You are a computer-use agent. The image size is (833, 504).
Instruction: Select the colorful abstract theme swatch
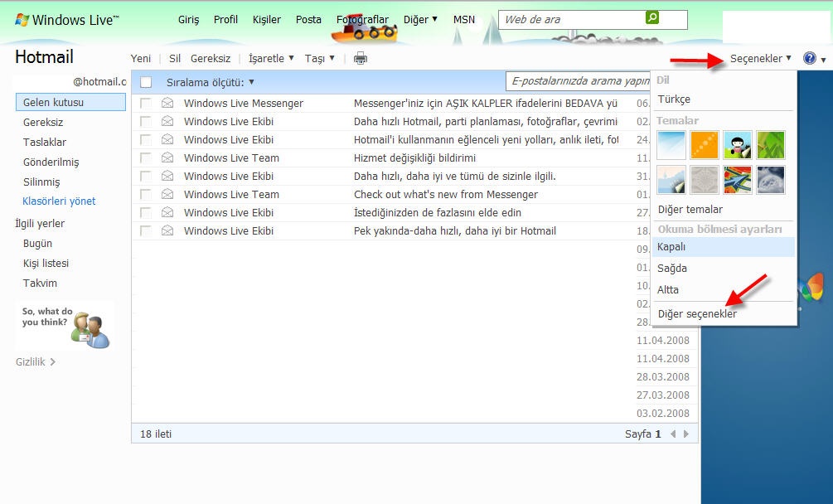(x=738, y=180)
